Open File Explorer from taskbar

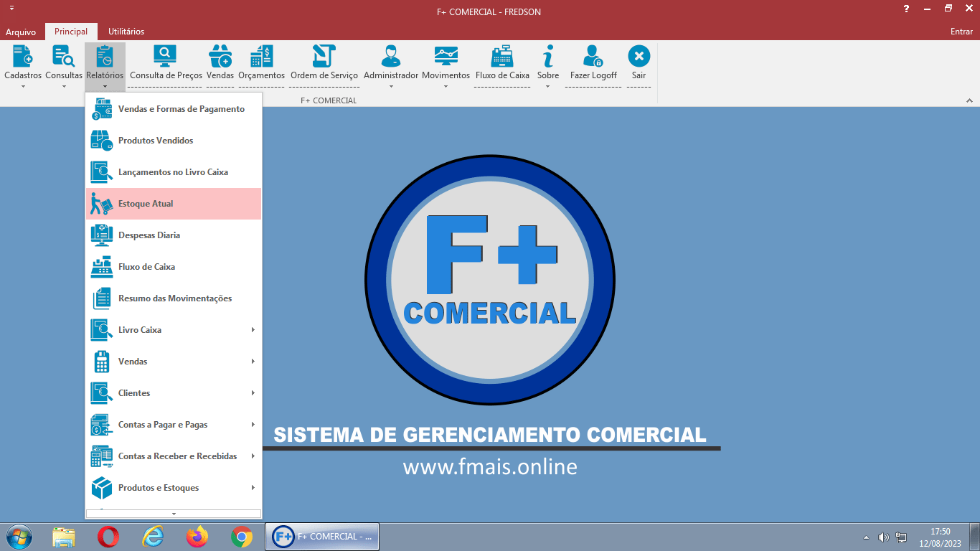click(64, 537)
